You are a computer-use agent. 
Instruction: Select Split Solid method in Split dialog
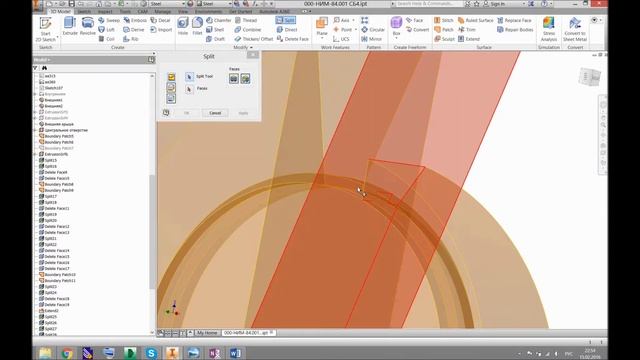[x=171, y=98]
